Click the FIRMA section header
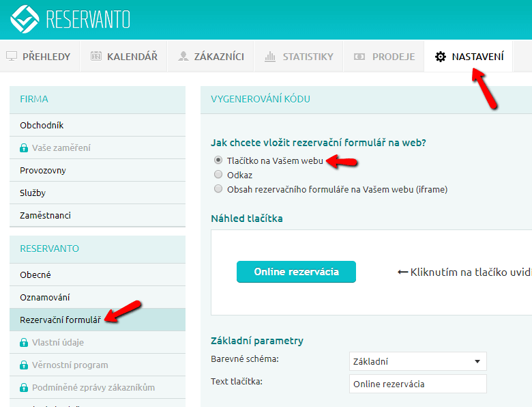The width and height of the screenshot is (532, 407). (98, 100)
